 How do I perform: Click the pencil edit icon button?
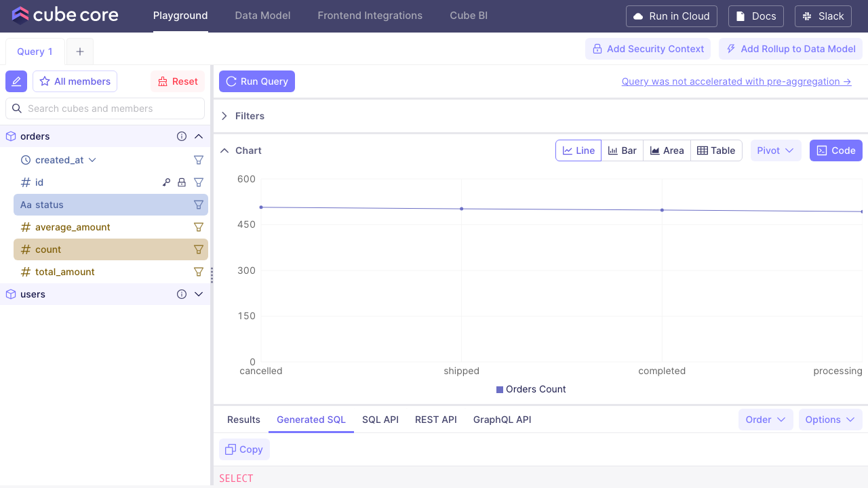click(16, 81)
